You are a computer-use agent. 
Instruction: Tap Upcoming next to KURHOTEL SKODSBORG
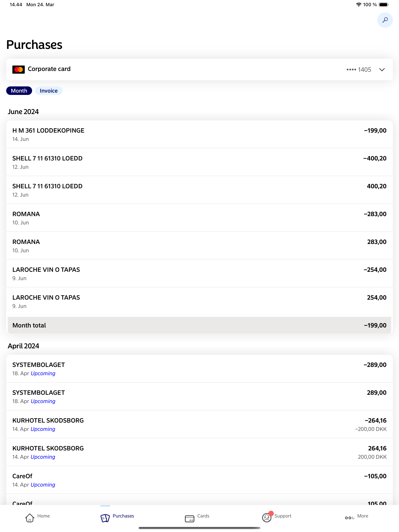click(43, 429)
